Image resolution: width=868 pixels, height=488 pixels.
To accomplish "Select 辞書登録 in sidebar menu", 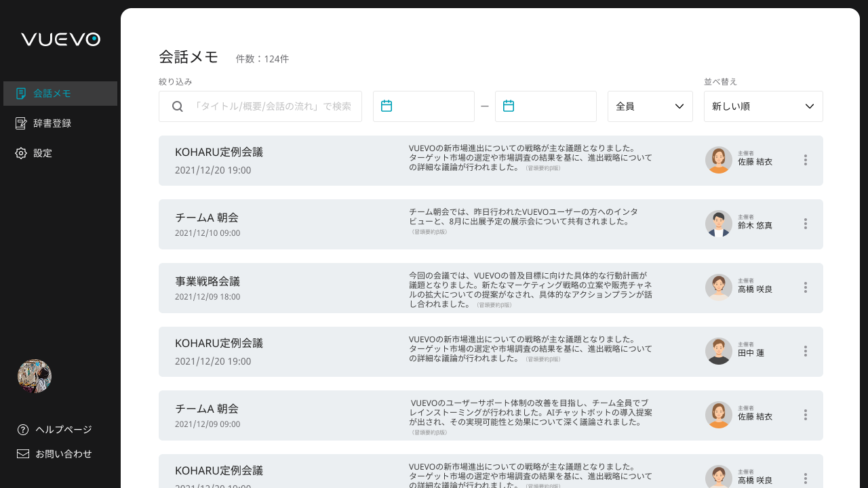I will click(x=60, y=123).
